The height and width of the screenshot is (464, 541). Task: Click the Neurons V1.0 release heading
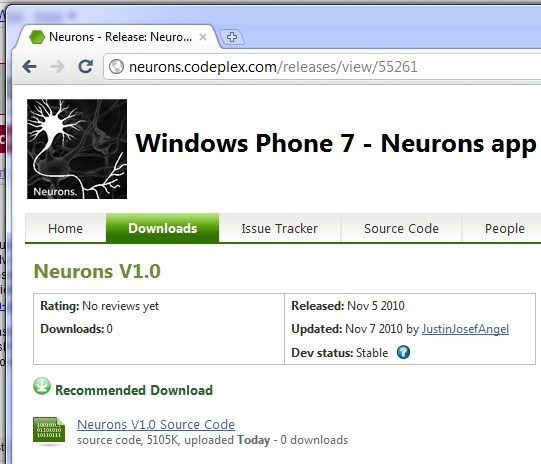[97, 271]
